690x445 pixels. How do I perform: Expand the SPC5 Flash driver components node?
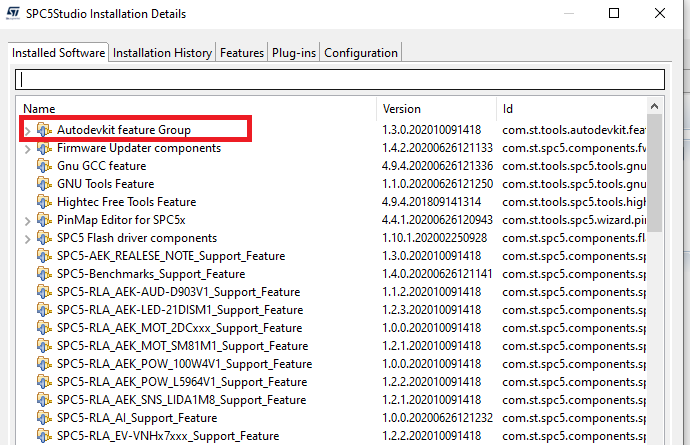click(x=28, y=239)
